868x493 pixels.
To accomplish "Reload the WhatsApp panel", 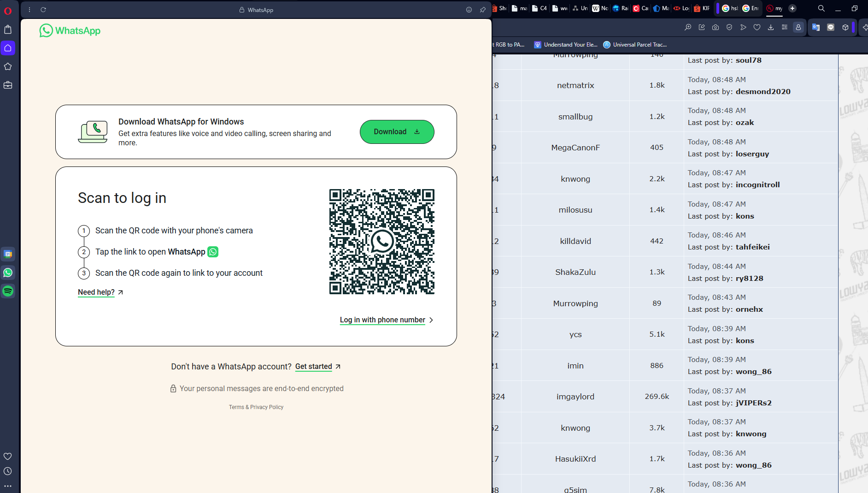I will pyautogui.click(x=43, y=10).
